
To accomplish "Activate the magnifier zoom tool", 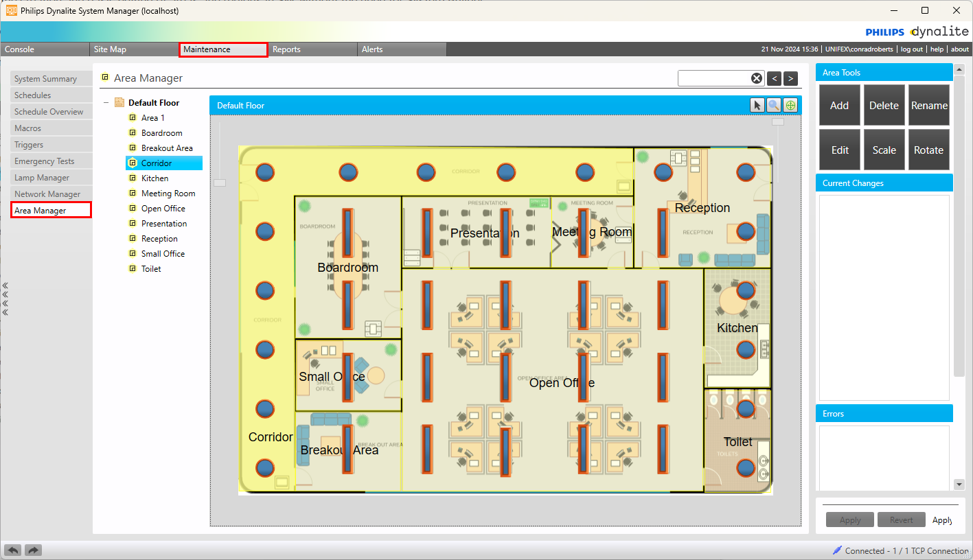I will pyautogui.click(x=774, y=105).
